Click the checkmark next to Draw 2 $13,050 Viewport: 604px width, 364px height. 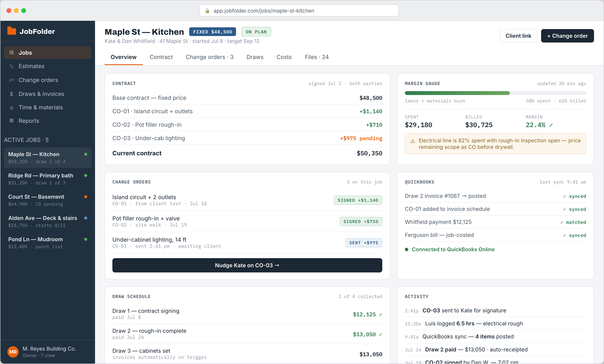click(381, 334)
